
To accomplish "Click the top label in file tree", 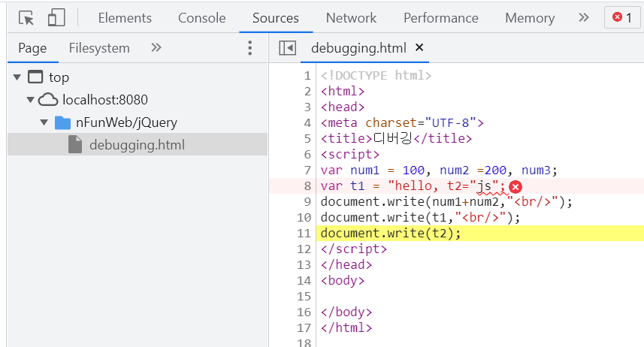I will coord(59,77).
